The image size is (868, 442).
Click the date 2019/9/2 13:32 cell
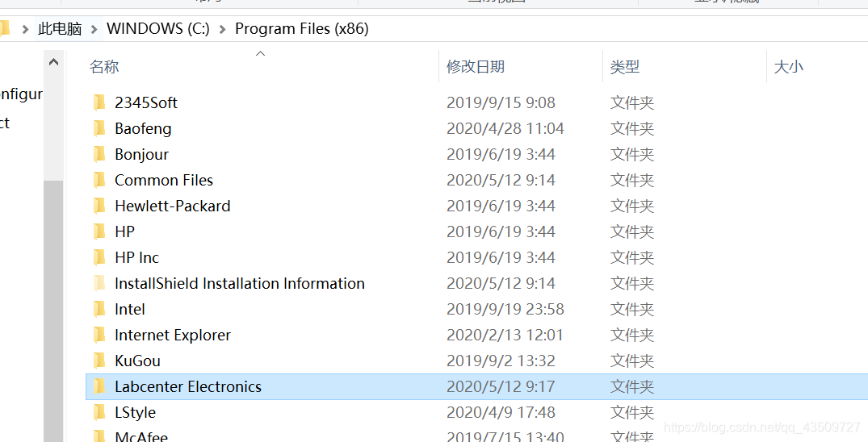(x=501, y=361)
